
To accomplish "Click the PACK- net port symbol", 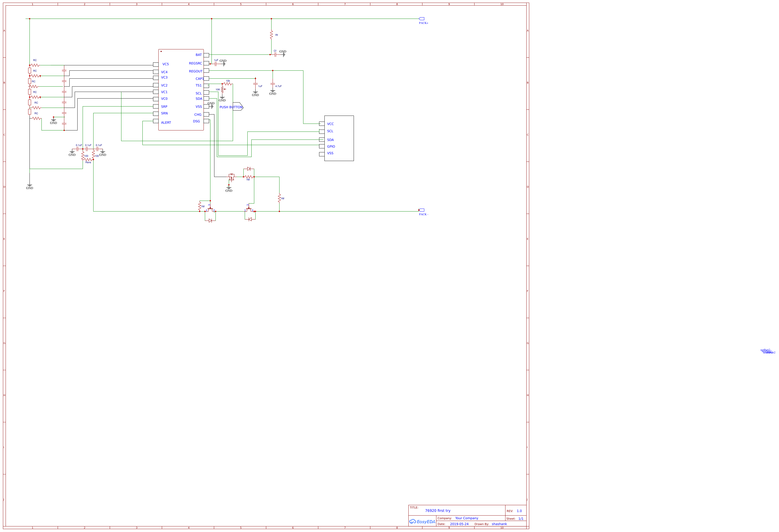I will (x=422, y=210).
